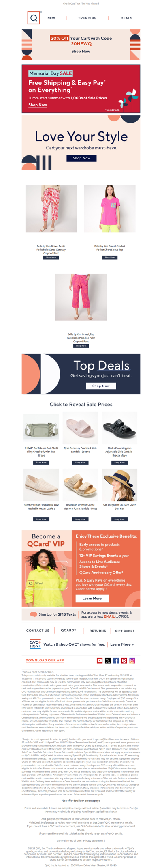Click Learn More in QCard VIP banner

coord(92,598)
